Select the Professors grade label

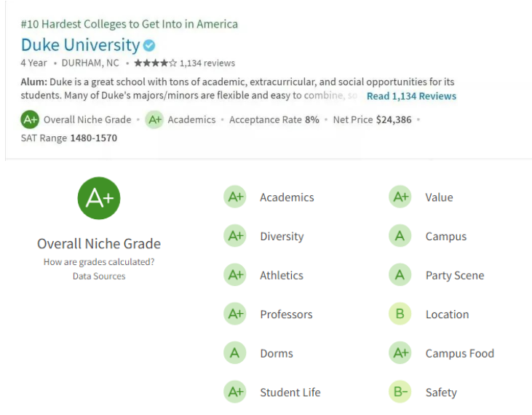click(x=286, y=315)
